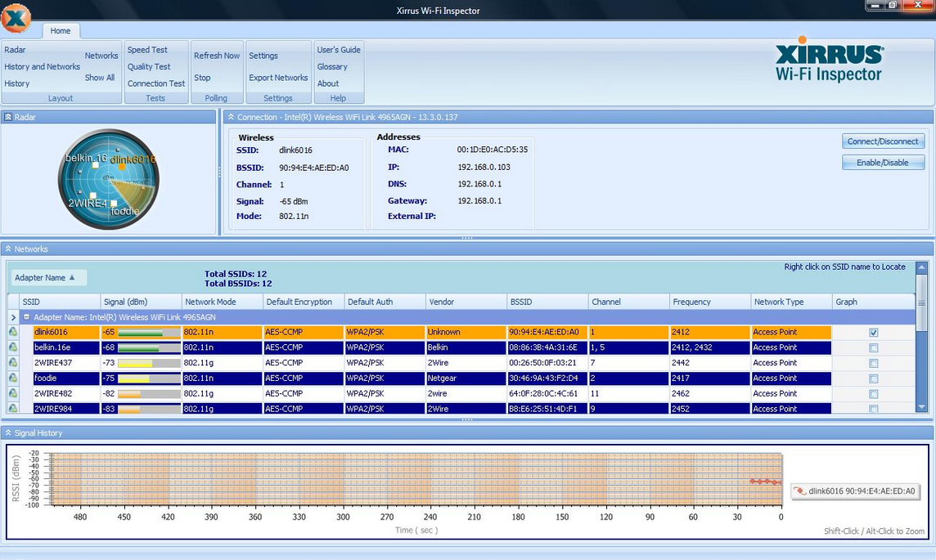Switch layout to Radar
Viewport: 936px width, 560px height.
[15, 50]
